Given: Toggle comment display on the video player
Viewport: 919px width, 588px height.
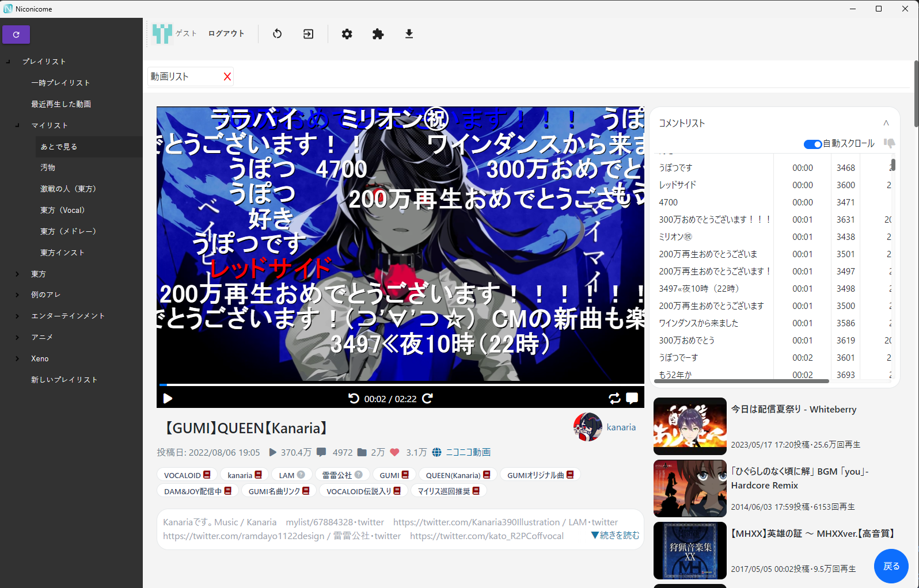Looking at the screenshot, I should pos(632,398).
